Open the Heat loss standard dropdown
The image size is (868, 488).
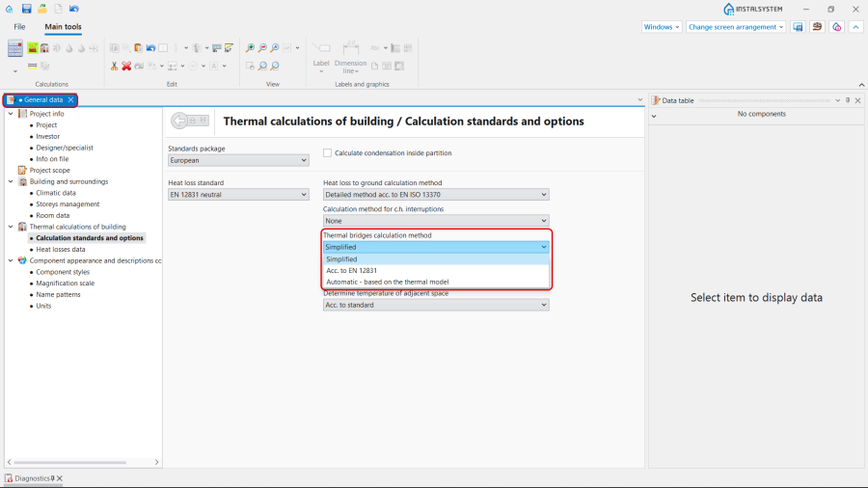pos(237,194)
